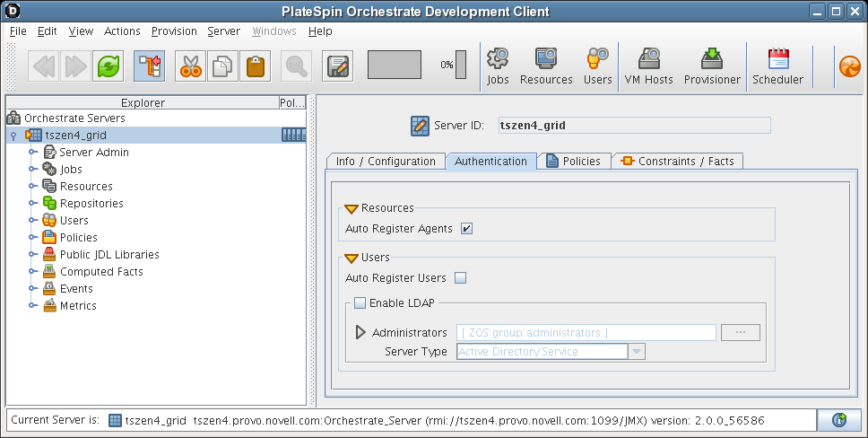Click the copy documents icon
868x438 pixels.
click(x=222, y=66)
